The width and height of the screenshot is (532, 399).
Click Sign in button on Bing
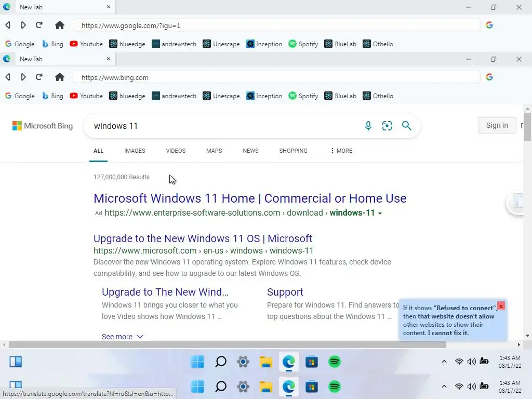tap(497, 126)
